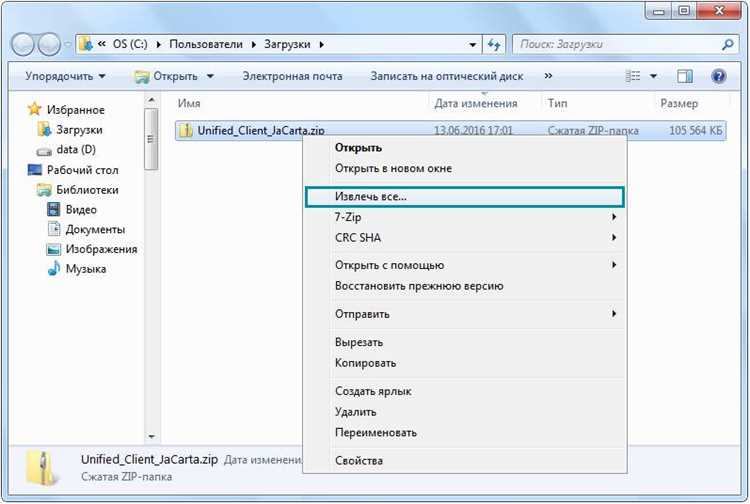Screen dimensions: 750x504
Task: Select Загрузки in the address path
Action: click(287, 44)
